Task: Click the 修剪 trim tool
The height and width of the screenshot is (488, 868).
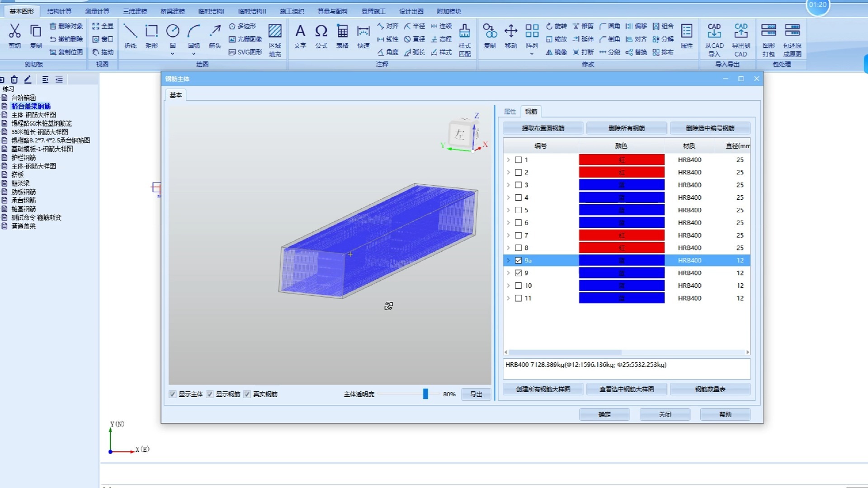Action: tap(583, 26)
